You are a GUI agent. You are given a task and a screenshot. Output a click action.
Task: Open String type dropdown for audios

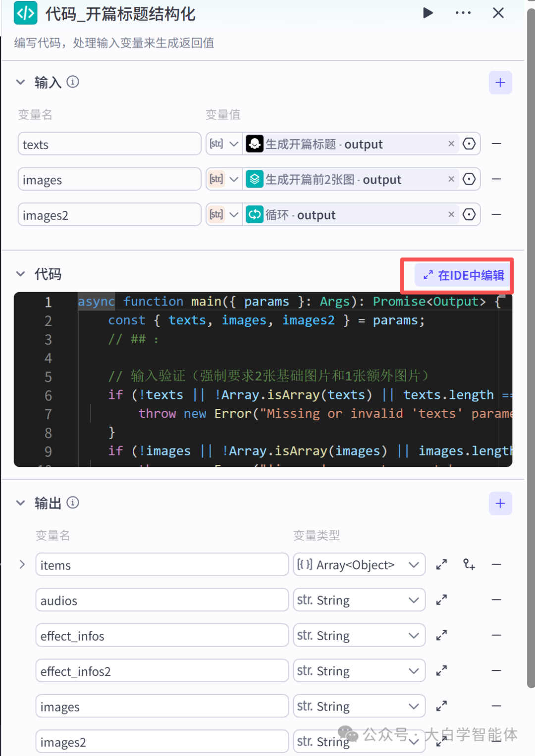359,600
